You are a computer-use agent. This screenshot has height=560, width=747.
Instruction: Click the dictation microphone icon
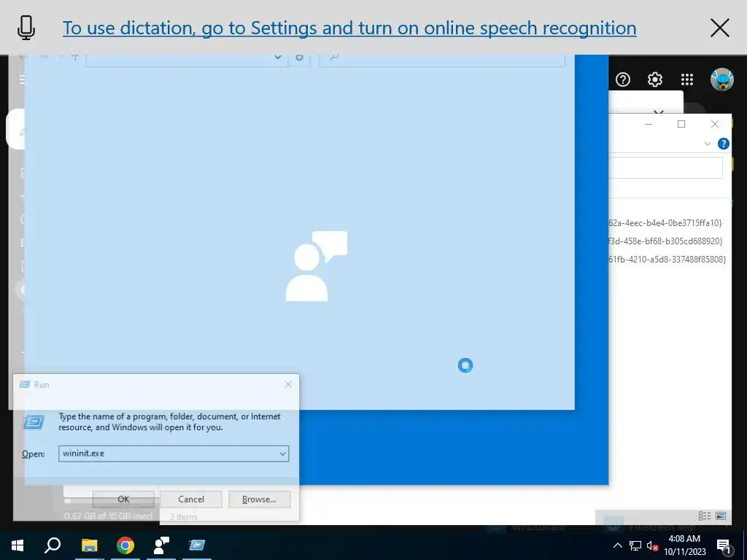point(26,28)
